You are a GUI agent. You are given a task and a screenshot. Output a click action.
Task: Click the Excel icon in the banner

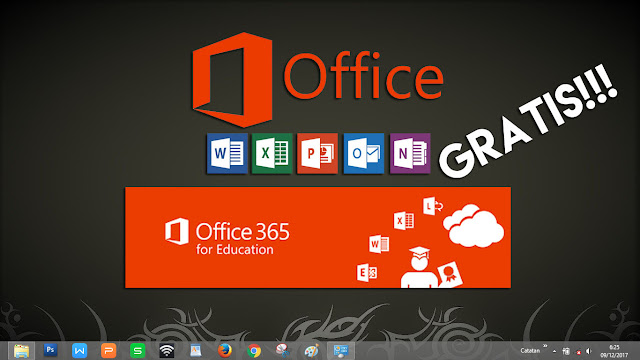click(272, 153)
